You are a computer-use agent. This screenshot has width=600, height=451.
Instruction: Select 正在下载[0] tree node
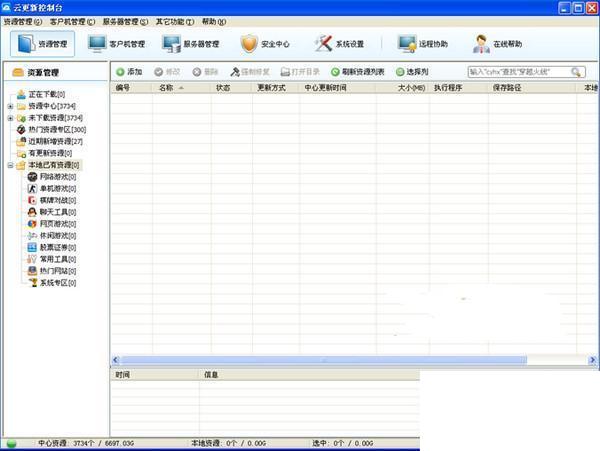(46, 94)
